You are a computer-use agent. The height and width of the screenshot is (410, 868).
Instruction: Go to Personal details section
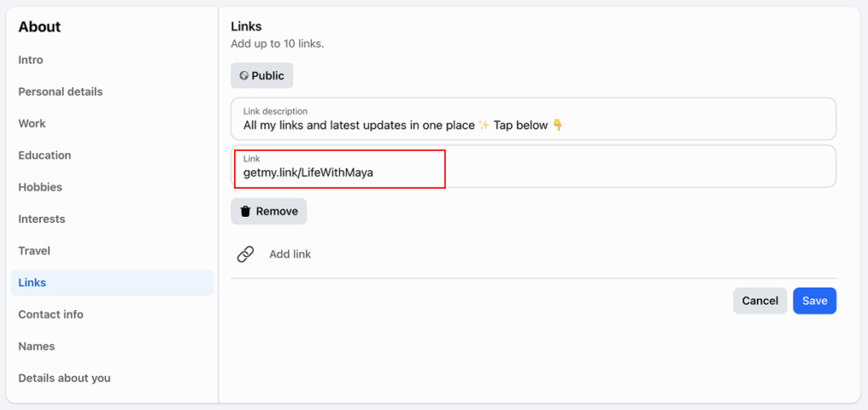coord(60,91)
